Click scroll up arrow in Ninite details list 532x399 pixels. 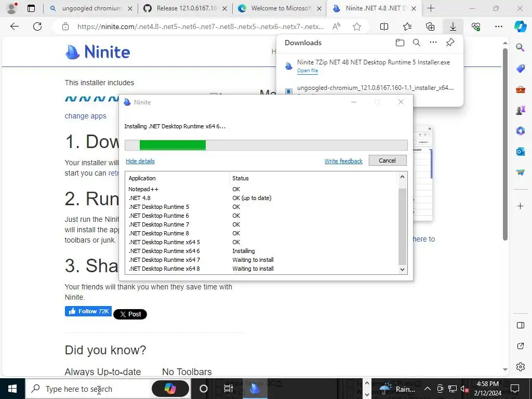(402, 177)
